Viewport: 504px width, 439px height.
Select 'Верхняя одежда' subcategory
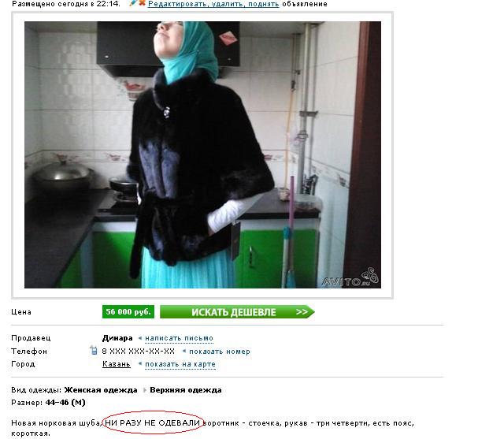pos(186,390)
